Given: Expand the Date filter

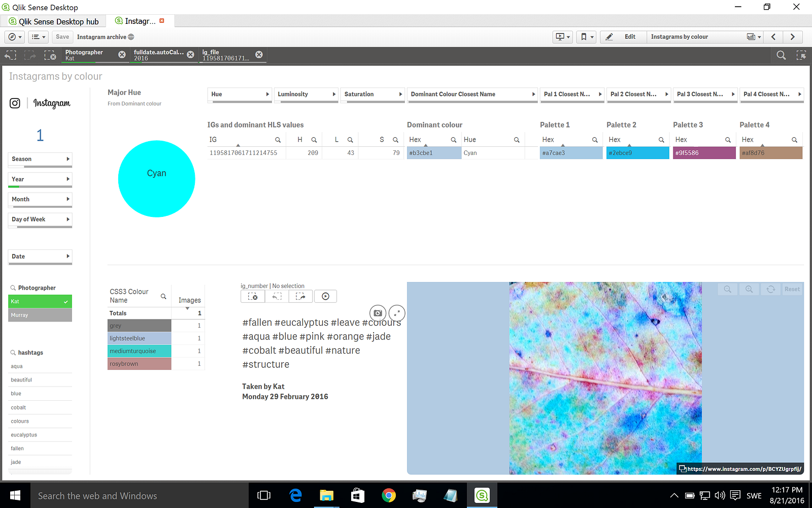Looking at the screenshot, I should 40,257.
